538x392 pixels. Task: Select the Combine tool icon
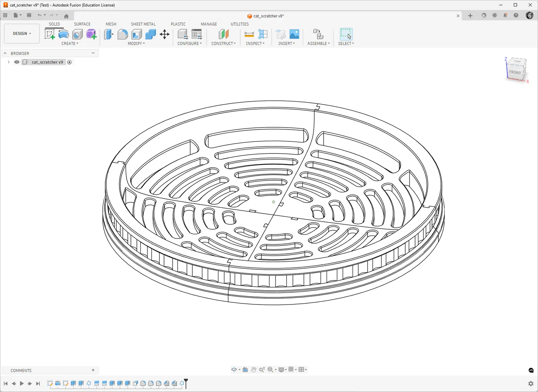tap(151, 34)
